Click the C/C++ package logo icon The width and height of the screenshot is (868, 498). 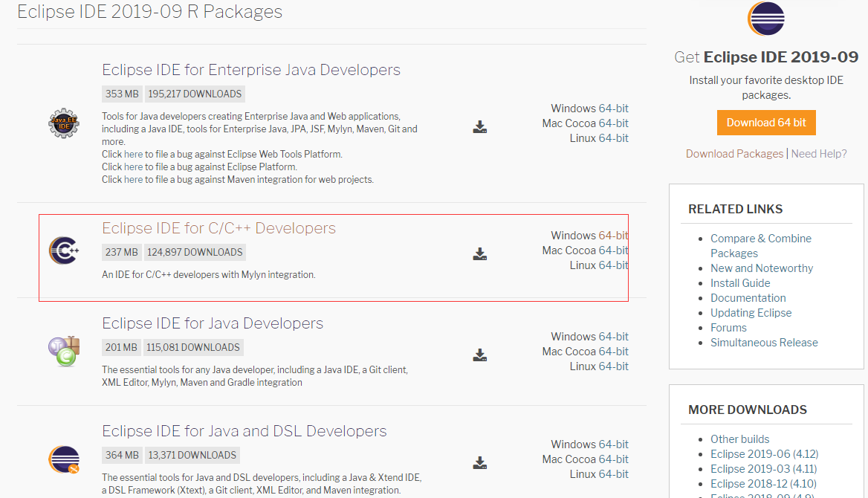pyautogui.click(x=64, y=250)
